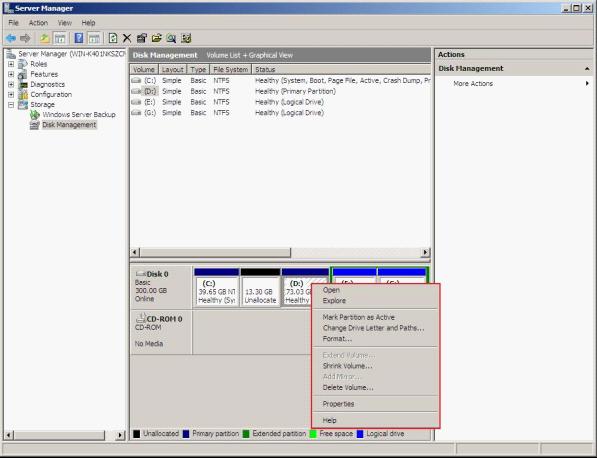Click the magnifier Explore toolbar icon
The image size is (597, 458).
coord(171,38)
